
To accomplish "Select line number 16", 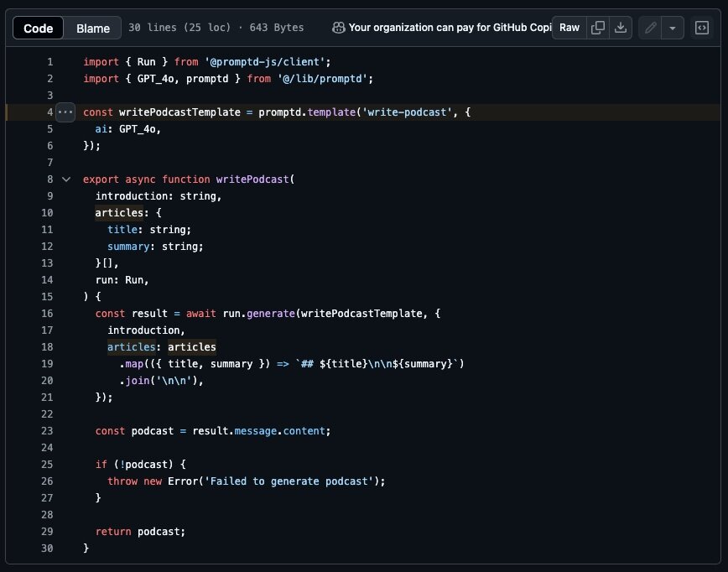I will (47, 313).
